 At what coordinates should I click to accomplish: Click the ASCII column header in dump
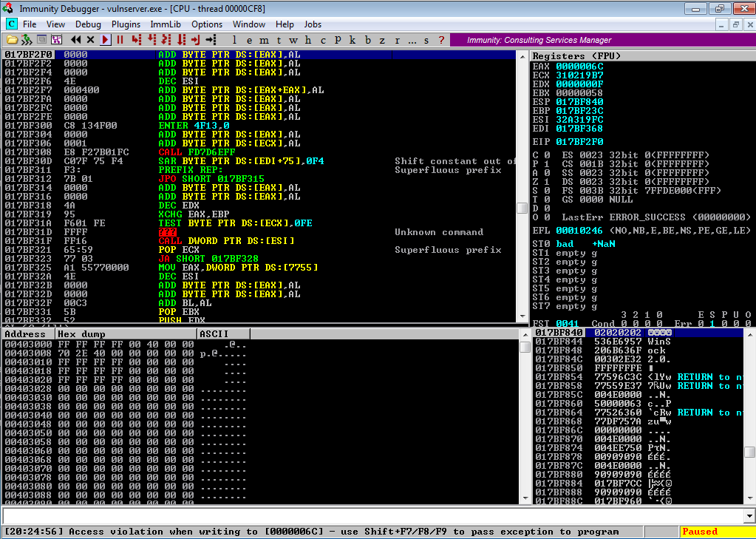click(224, 334)
